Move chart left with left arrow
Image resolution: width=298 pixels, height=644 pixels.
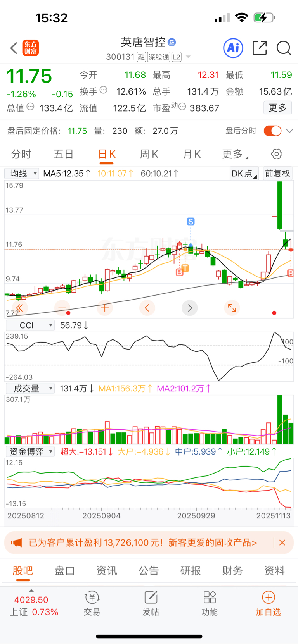[x=147, y=308]
